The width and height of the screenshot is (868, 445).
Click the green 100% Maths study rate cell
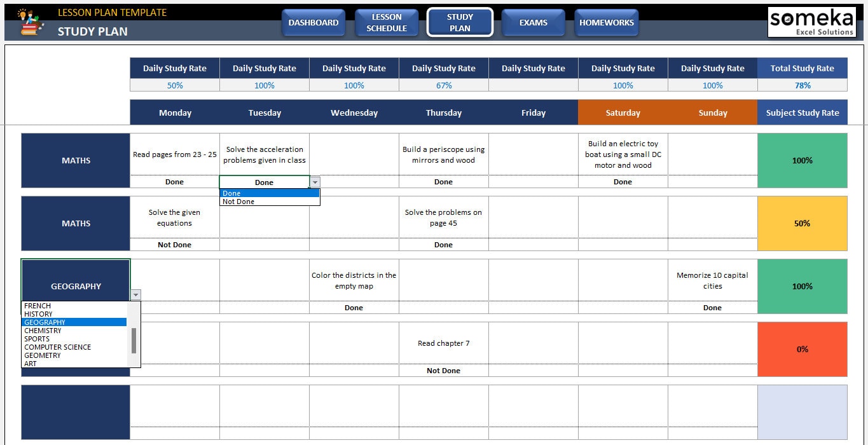[x=803, y=160]
